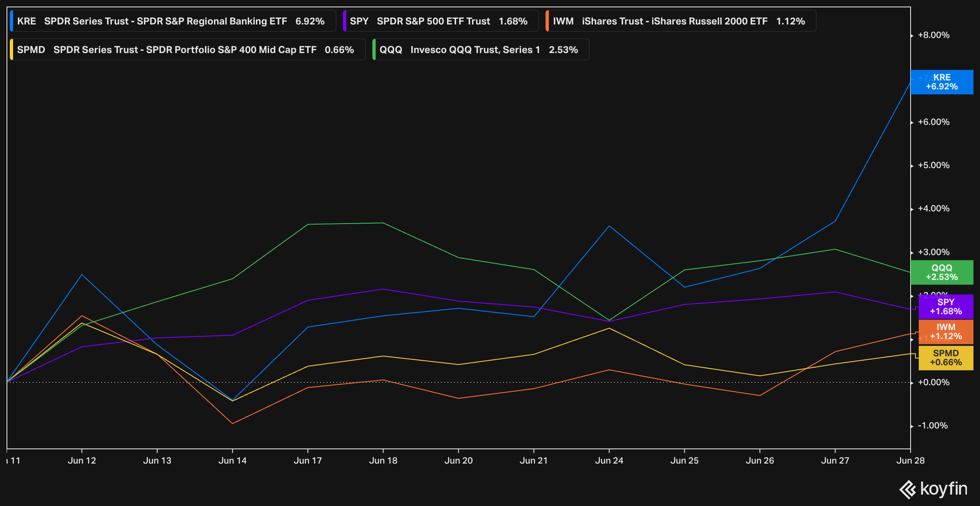The width and height of the screenshot is (980, 506).
Task: Click the orange IWM +1.12% price tag
Action: coord(946,332)
